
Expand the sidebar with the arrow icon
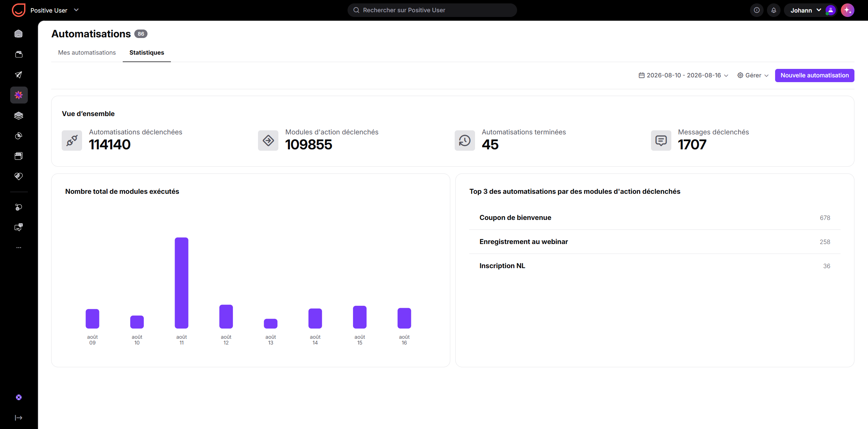click(19, 418)
